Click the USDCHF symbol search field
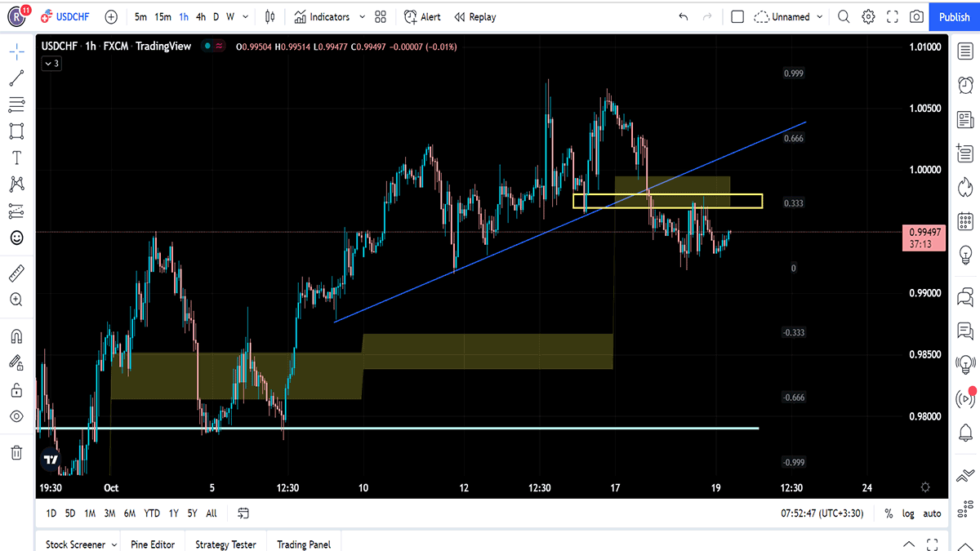This screenshot has height=551, width=980. [73, 16]
